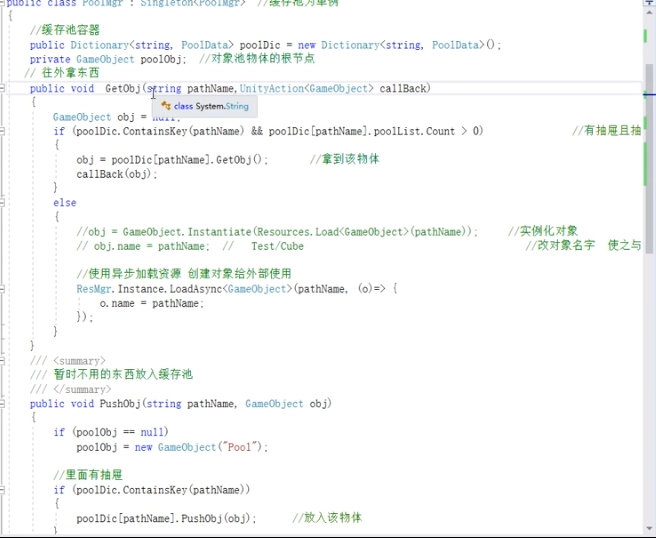This screenshot has width=656, height=538.
Task: Collapse the GetObj method outlining toggle
Action: 2,88
